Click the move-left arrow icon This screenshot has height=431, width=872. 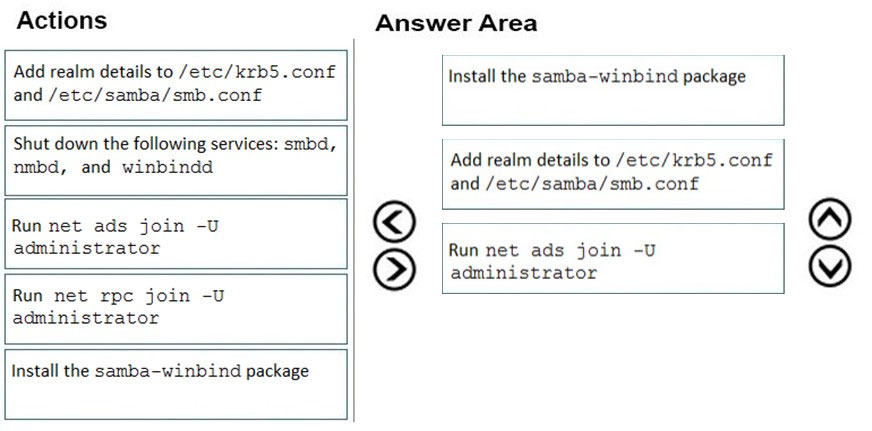[394, 222]
